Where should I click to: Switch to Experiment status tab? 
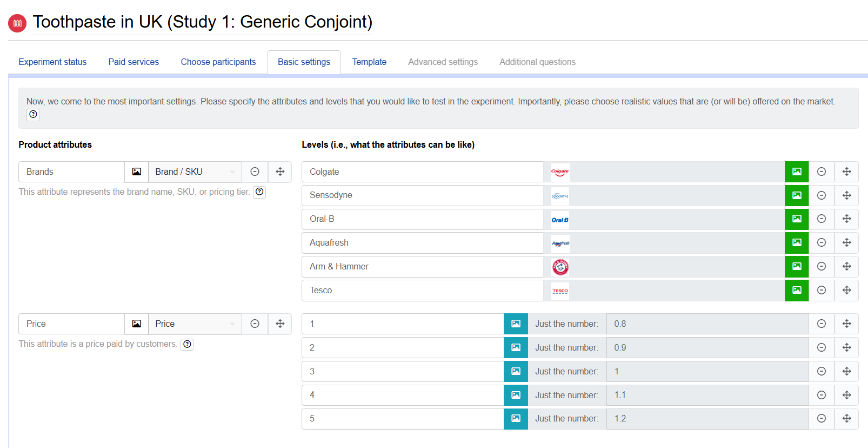click(52, 62)
